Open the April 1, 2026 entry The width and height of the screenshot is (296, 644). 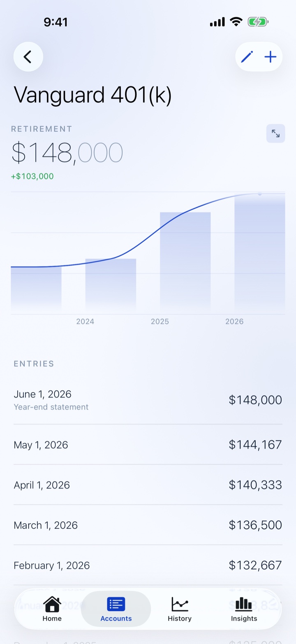148,485
